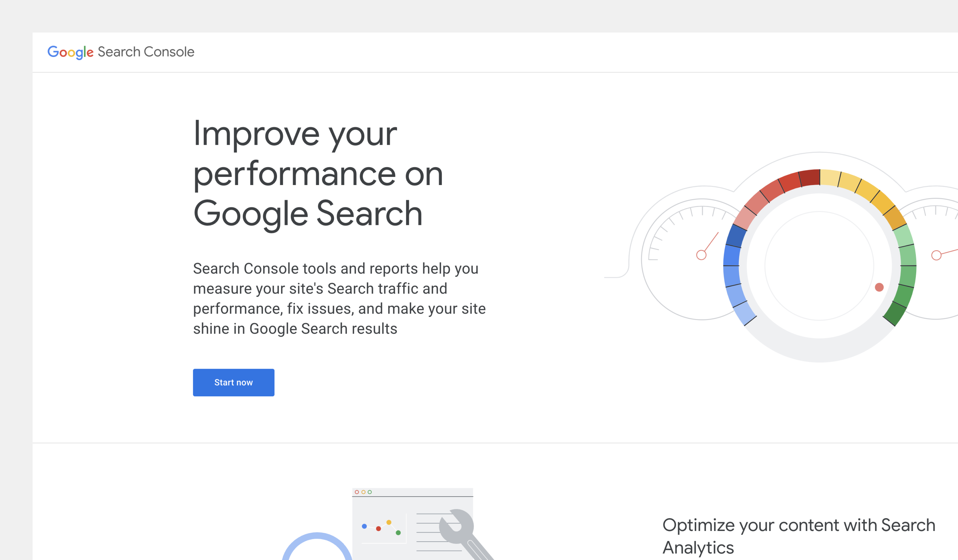Click the Search Console tools description paragraph

(339, 299)
